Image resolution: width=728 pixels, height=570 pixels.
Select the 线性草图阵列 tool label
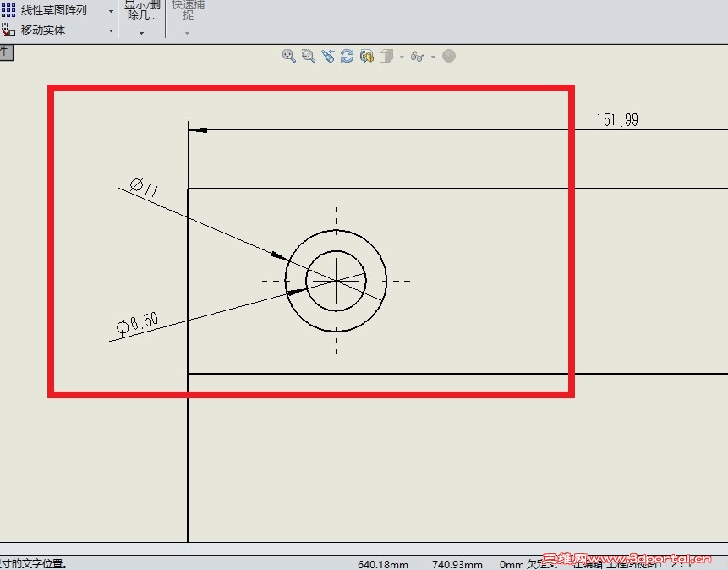point(54,10)
